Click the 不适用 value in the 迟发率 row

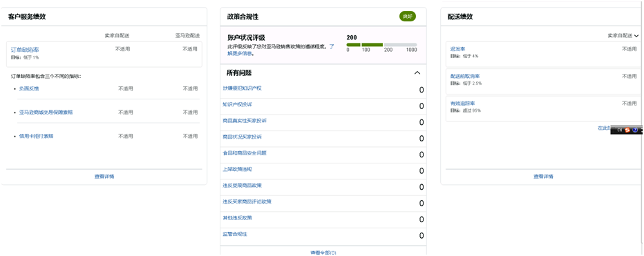point(629,49)
